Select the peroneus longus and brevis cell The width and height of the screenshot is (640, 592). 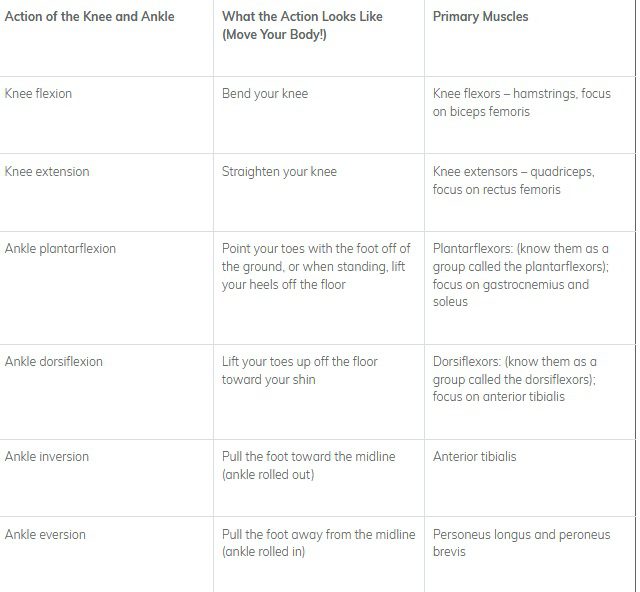coord(521,543)
